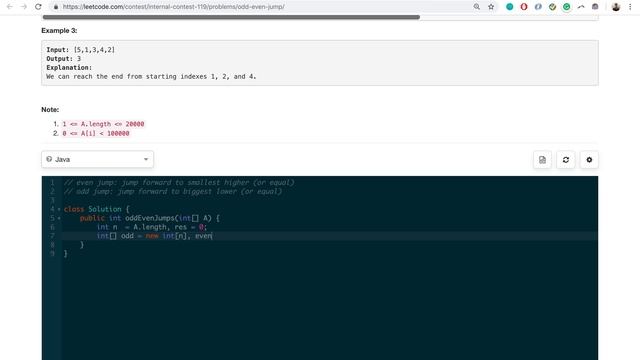Click the 'We can reach the end' explanation line
The height and width of the screenshot is (360, 640).
coord(151,77)
